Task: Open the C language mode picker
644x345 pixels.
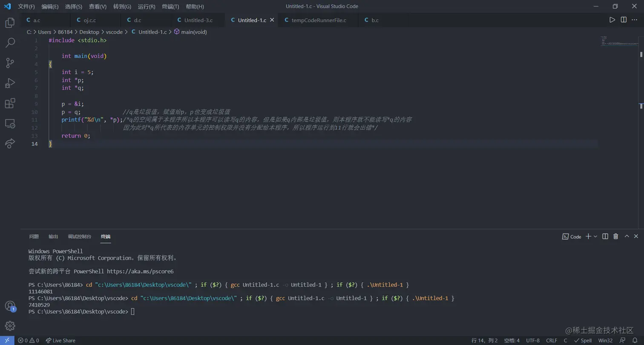Action: pyautogui.click(x=565, y=340)
